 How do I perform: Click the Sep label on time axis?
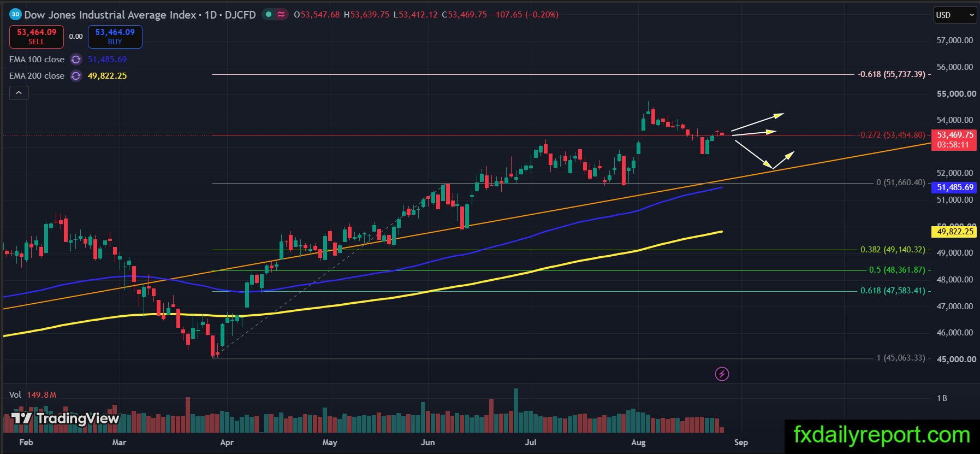pos(741,442)
